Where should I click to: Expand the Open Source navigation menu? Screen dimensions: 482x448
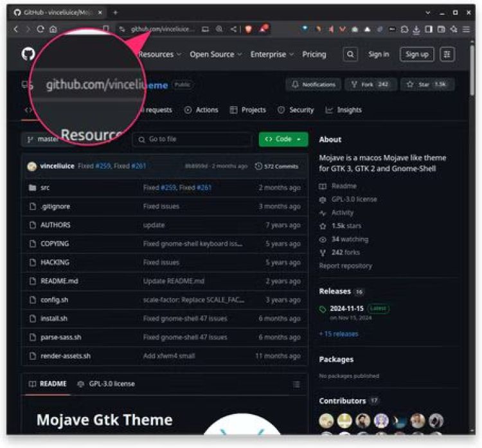coord(215,55)
